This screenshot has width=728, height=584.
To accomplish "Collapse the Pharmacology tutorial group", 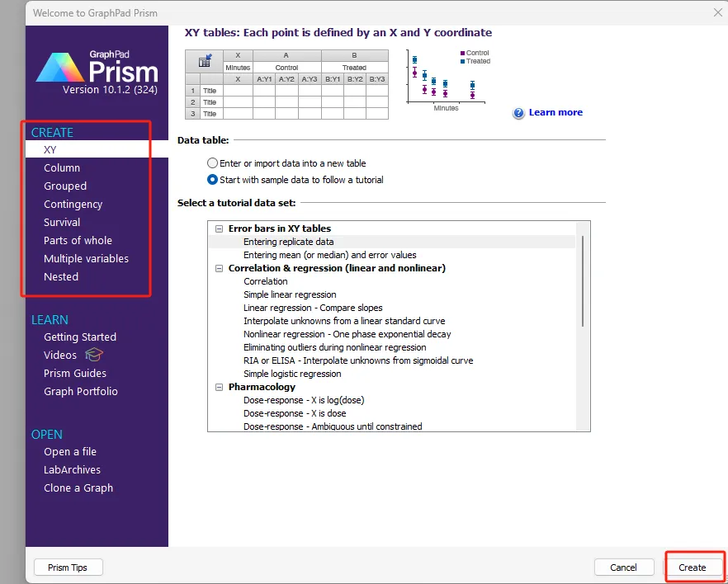I will point(220,387).
